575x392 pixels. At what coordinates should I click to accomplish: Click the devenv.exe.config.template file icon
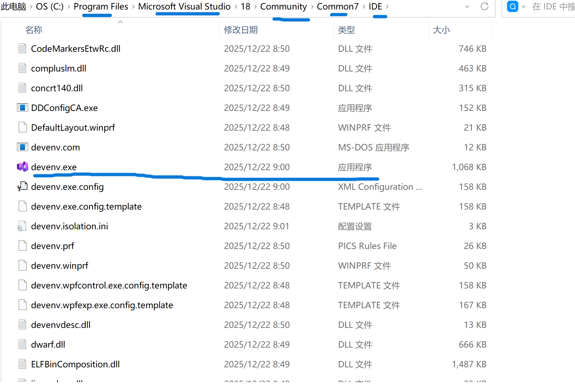[23, 206]
